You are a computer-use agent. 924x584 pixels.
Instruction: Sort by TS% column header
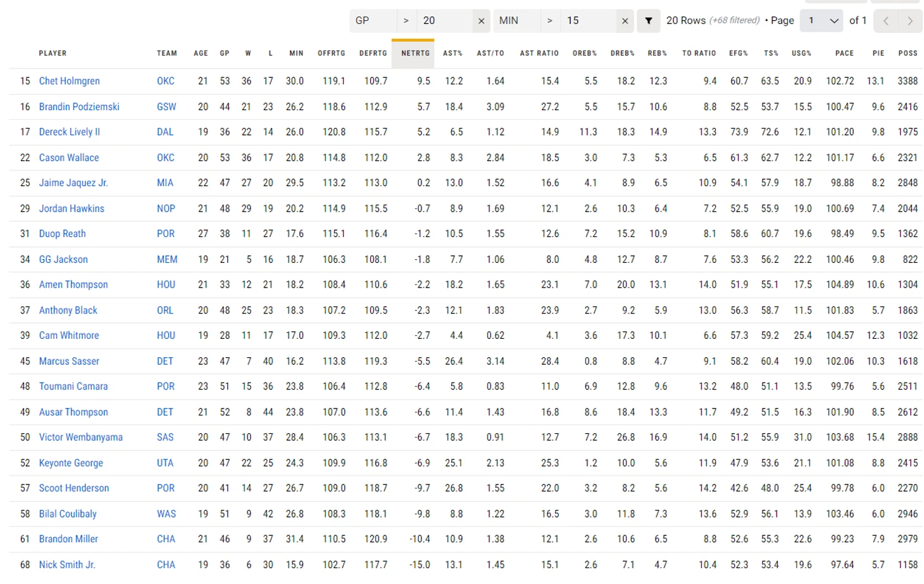[771, 53]
